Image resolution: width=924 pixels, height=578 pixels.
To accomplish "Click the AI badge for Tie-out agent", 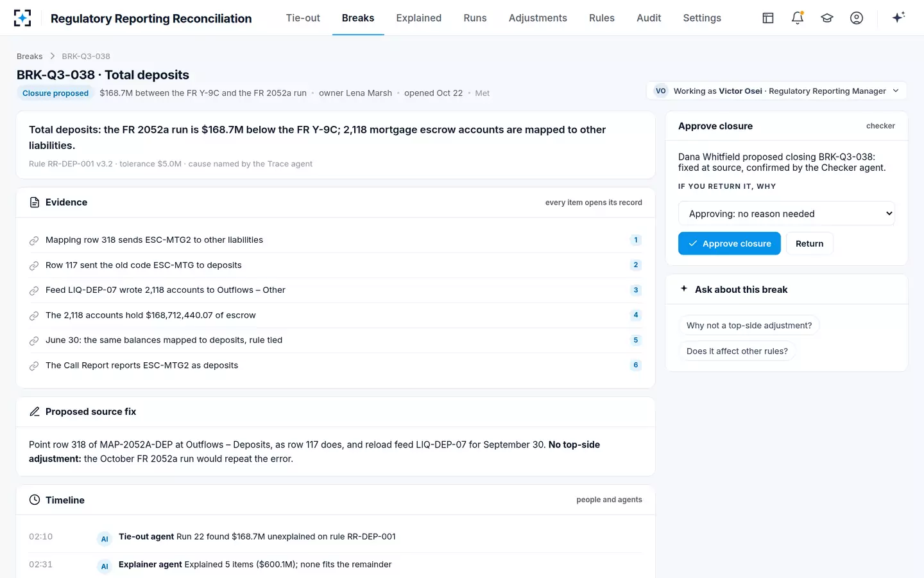I will click(105, 539).
